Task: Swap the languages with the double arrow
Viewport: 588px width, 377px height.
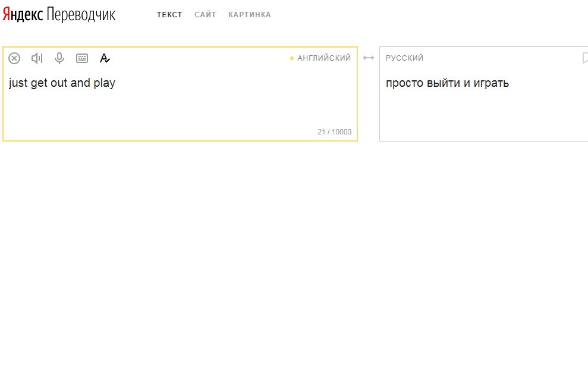Action: click(x=369, y=58)
